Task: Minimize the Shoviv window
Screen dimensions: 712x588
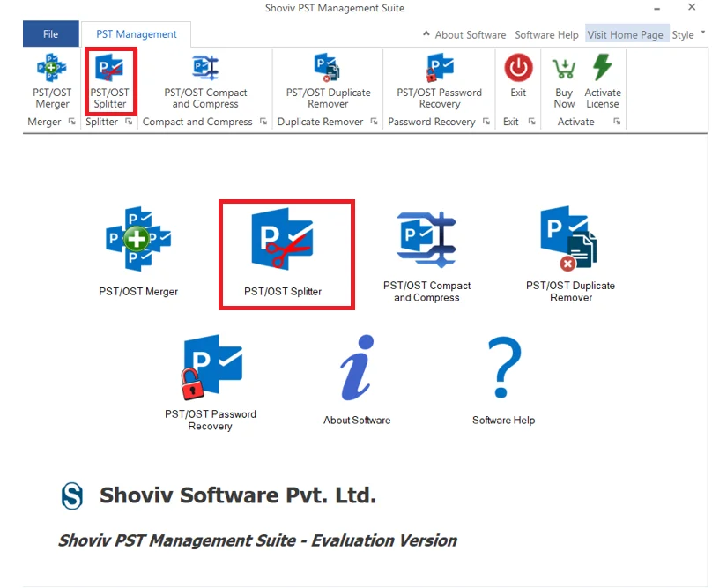Action: click(x=656, y=8)
